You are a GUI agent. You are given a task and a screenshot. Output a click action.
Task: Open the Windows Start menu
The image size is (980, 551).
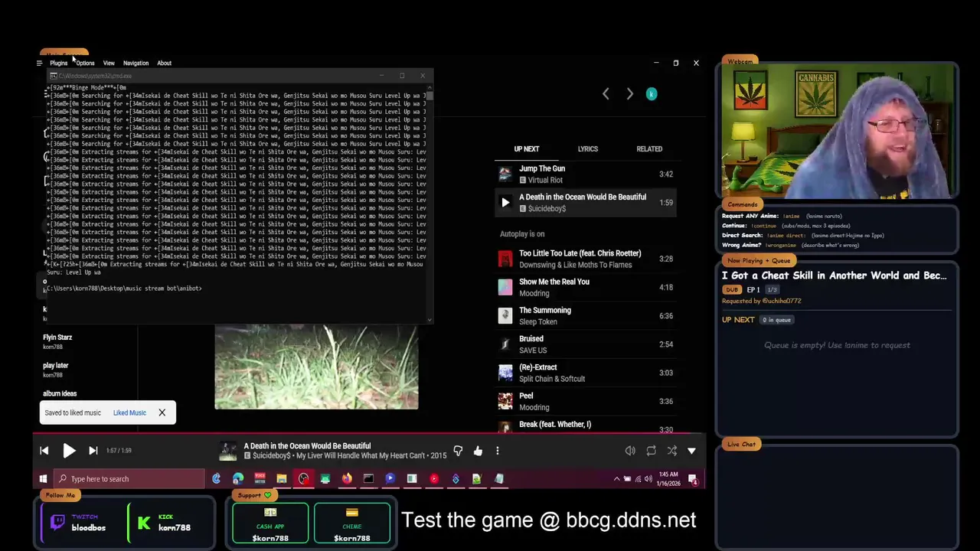click(x=43, y=479)
